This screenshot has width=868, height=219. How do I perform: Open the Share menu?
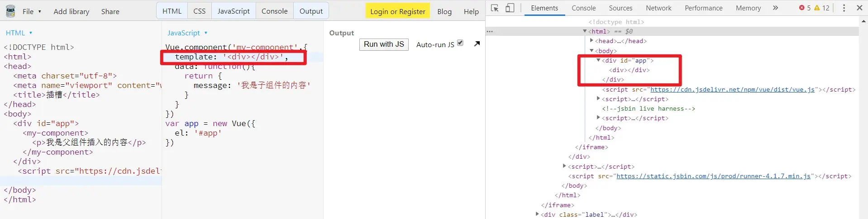coord(110,11)
